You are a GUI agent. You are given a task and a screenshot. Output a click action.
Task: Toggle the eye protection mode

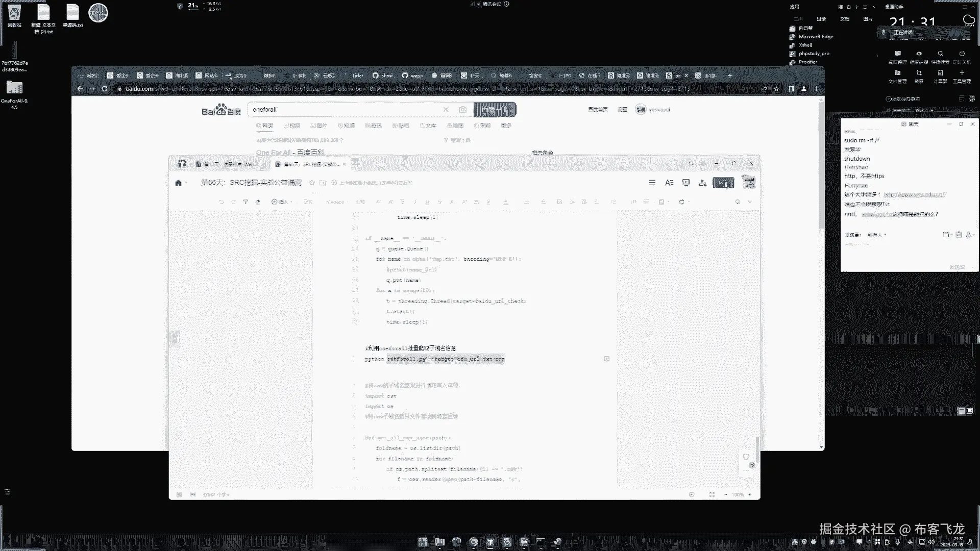919,54
